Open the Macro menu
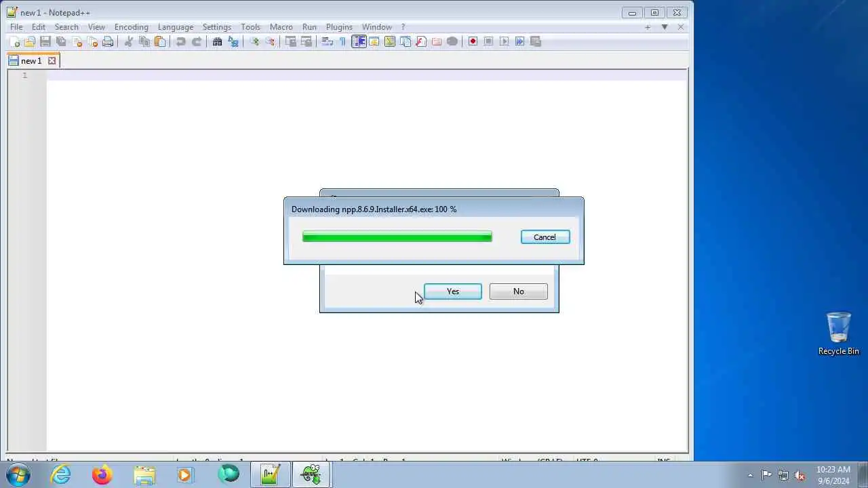Screen dimensions: 868x488 point(281,27)
